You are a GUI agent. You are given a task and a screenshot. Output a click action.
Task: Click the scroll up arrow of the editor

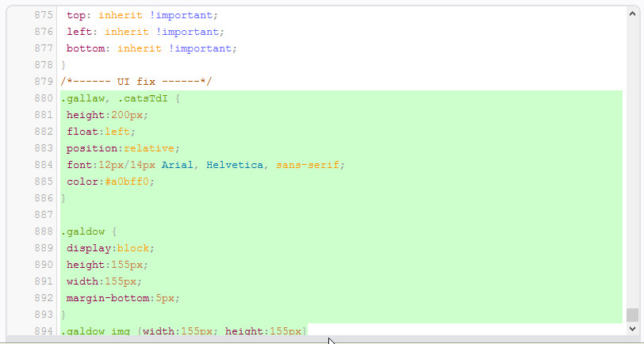pyautogui.click(x=632, y=14)
